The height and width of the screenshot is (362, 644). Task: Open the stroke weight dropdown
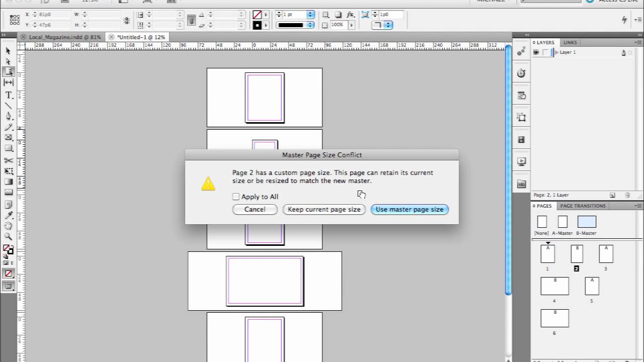(310, 15)
